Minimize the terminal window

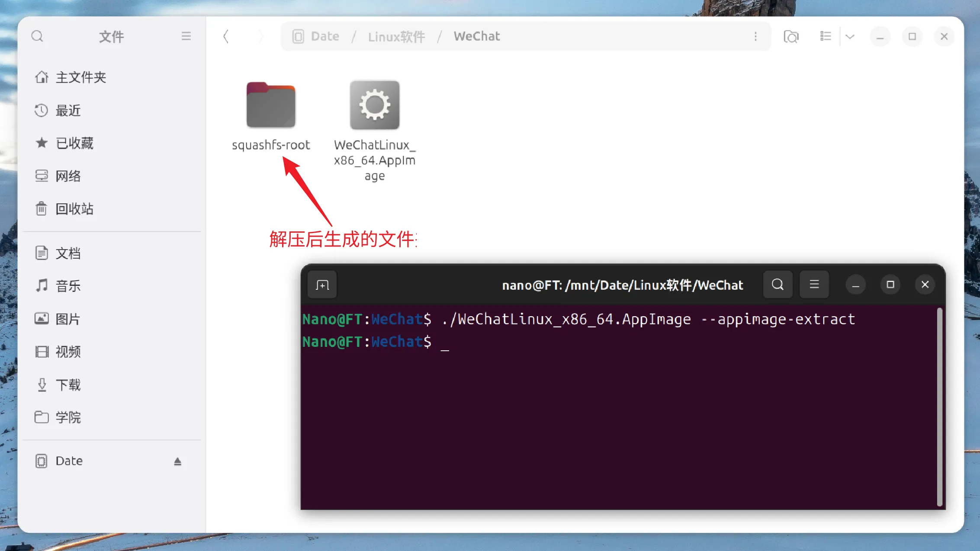coord(855,285)
